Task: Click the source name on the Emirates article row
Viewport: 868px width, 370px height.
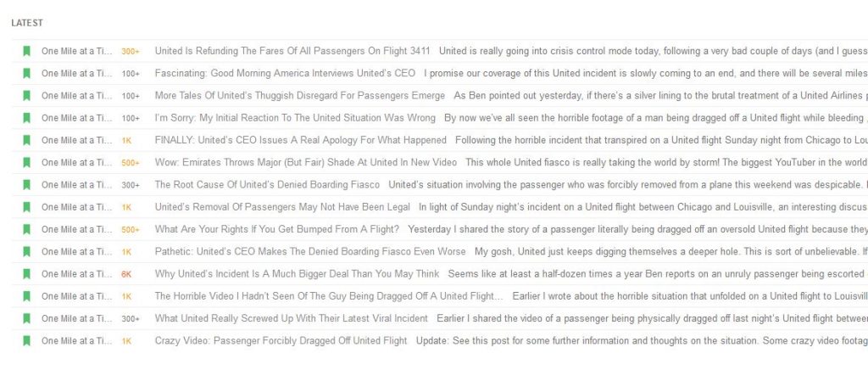Action: [x=76, y=162]
